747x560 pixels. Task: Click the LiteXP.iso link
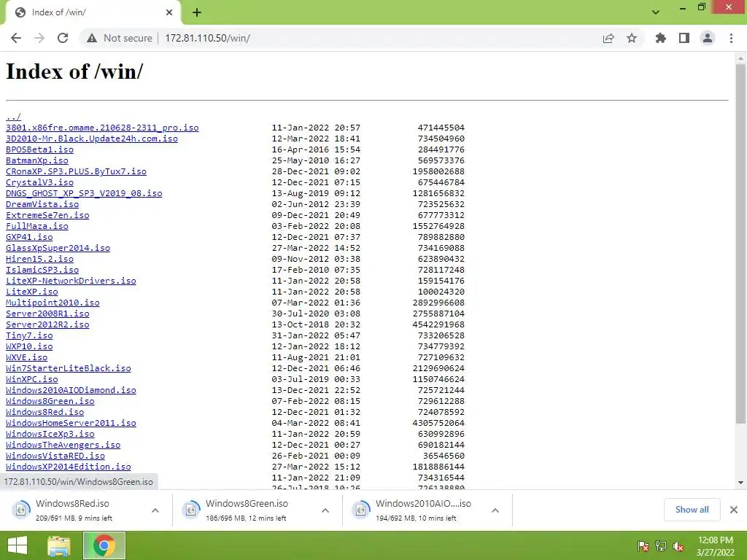(x=32, y=292)
